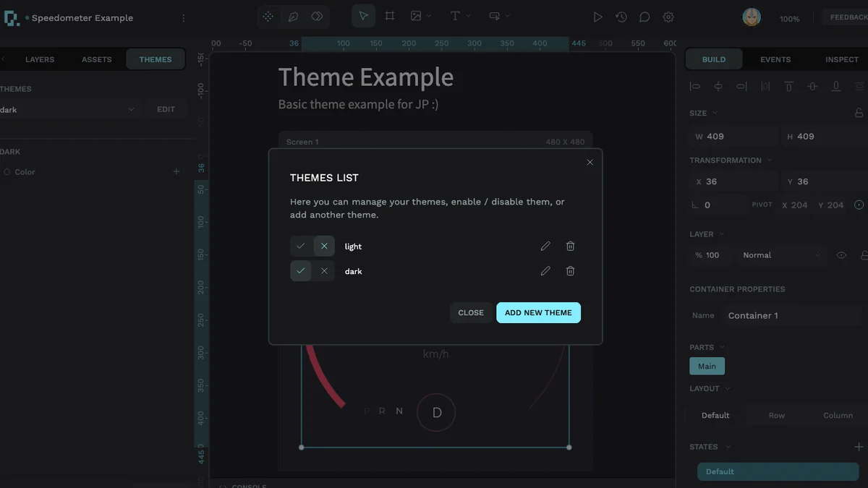The height and width of the screenshot is (488, 868).
Task: Open the project options kebab menu
Action: coord(183,18)
